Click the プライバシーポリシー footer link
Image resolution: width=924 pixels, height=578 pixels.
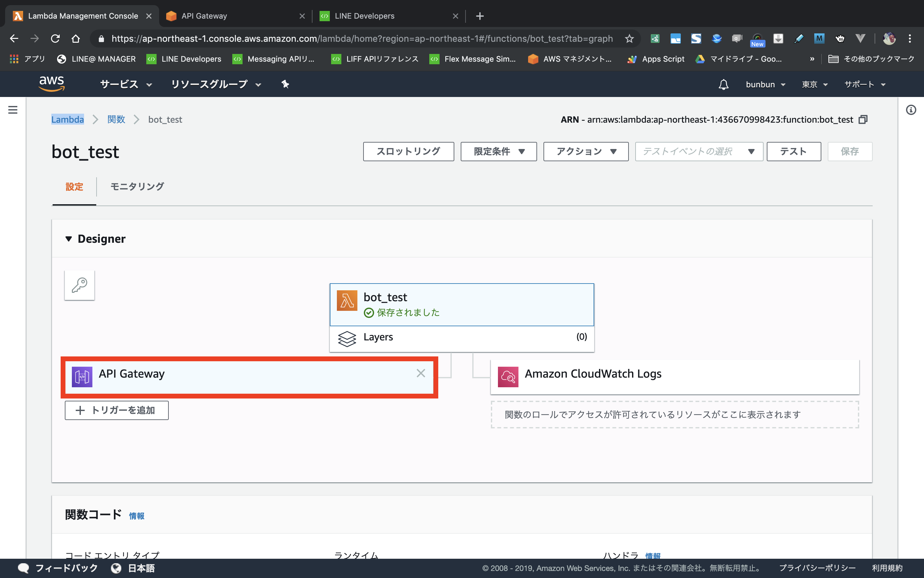(817, 568)
